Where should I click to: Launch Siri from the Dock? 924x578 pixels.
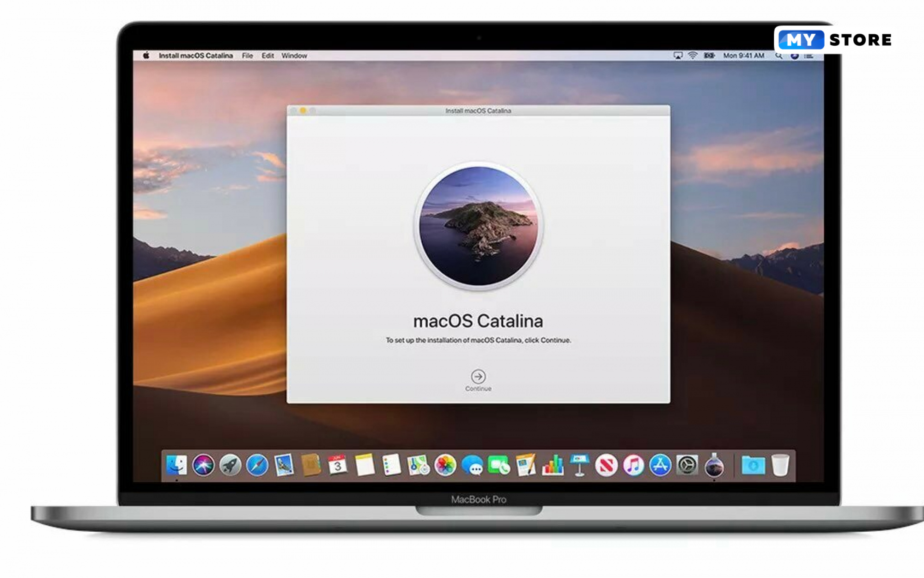coord(203,465)
